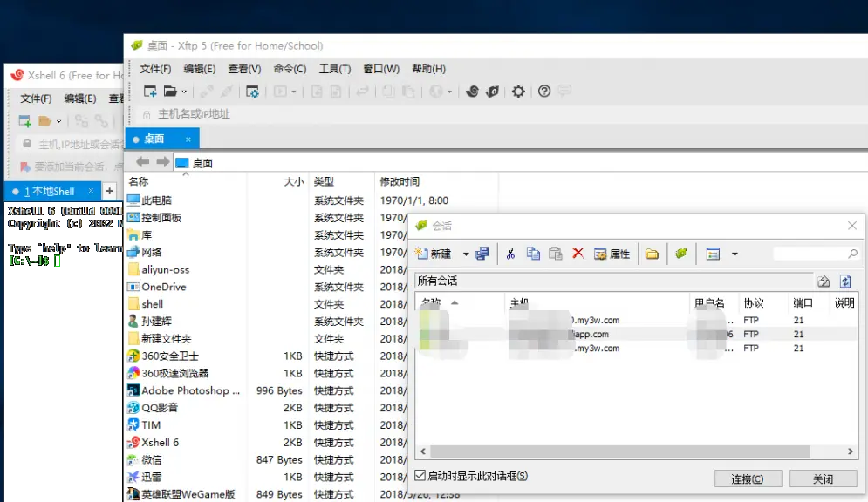The image size is (868, 502).
Task: Toggle 启动时显示此对话框 checkbox
Action: pyautogui.click(x=420, y=476)
